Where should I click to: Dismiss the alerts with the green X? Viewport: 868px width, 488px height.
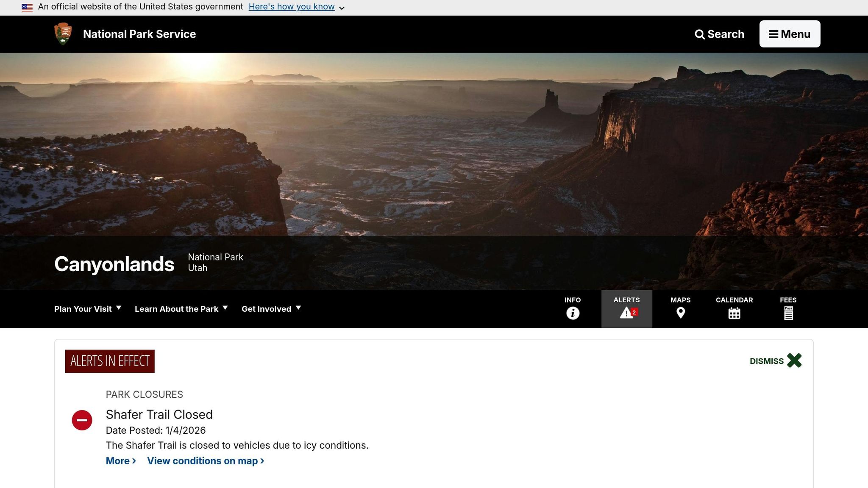(x=794, y=360)
